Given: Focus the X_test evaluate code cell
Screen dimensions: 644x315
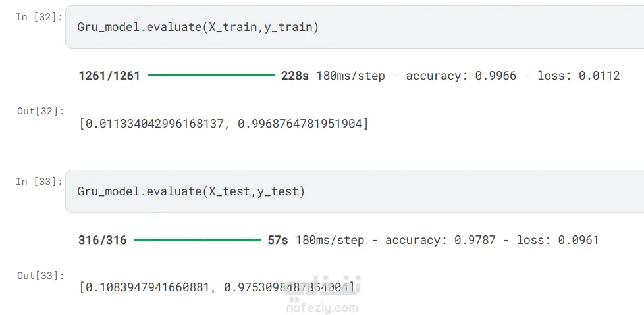Looking at the screenshot, I should point(461,191).
